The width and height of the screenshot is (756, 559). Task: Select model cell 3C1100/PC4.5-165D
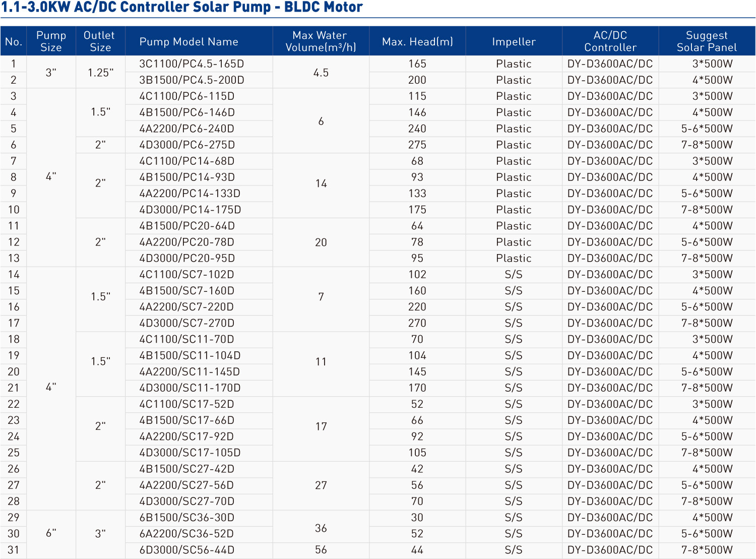click(x=192, y=64)
